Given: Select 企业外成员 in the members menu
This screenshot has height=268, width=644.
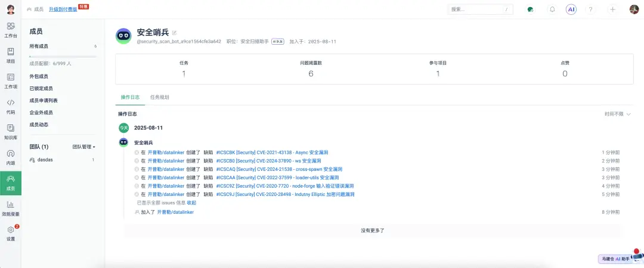Looking at the screenshot, I should pyautogui.click(x=41, y=113).
